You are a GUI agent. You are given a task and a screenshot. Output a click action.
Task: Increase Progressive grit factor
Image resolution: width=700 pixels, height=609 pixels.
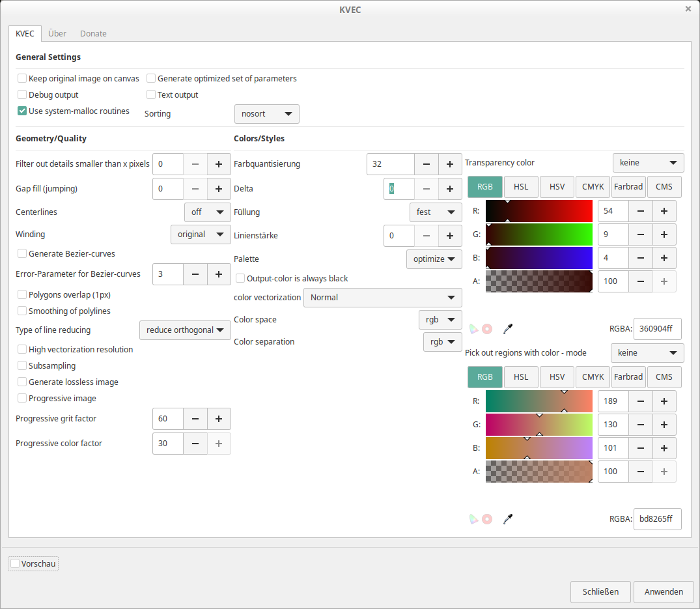click(219, 419)
